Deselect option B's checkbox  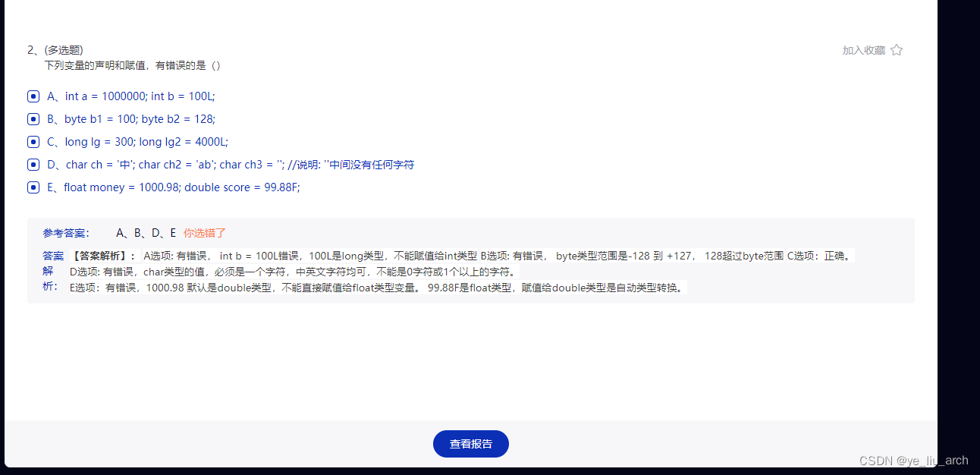(x=33, y=118)
